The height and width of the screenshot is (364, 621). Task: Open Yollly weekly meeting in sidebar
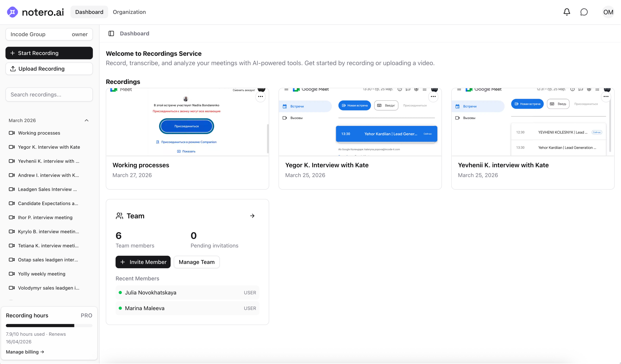(x=41, y=274)
